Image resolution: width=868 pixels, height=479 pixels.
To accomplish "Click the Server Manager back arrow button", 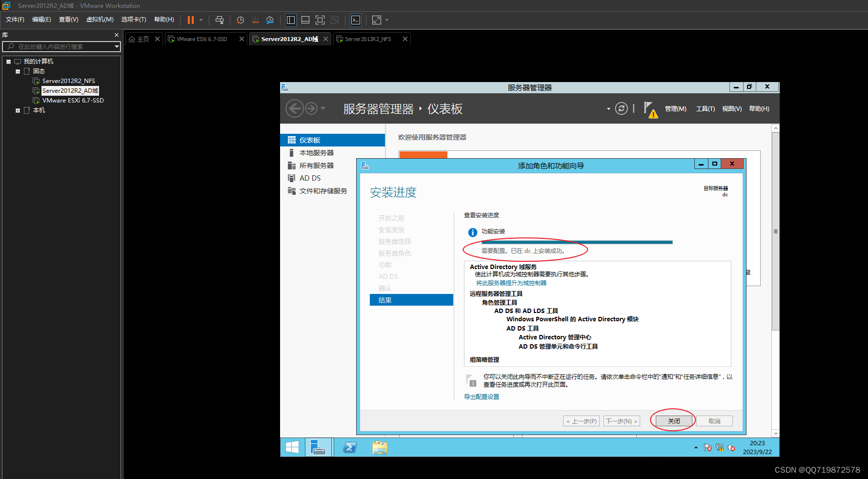I will coord(295,108).
